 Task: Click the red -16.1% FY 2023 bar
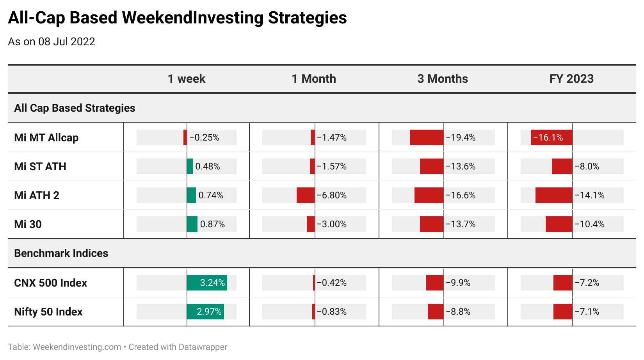(x=551, y=137)
